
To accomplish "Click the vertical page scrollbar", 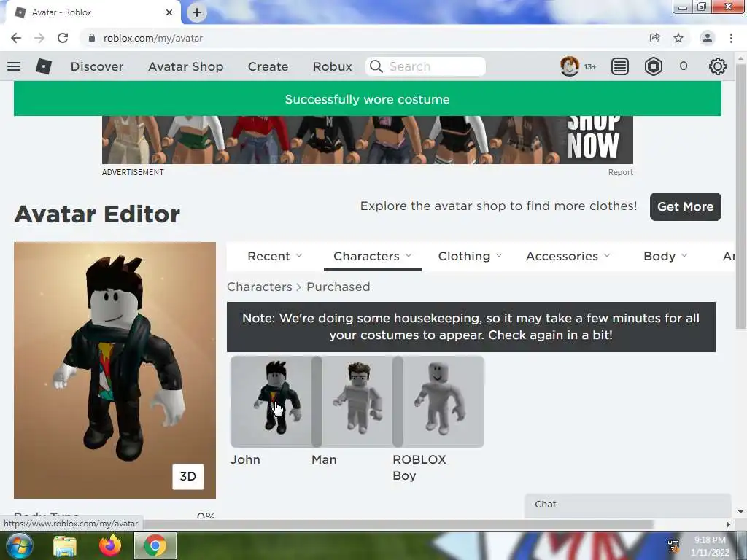I will [740, 195].
